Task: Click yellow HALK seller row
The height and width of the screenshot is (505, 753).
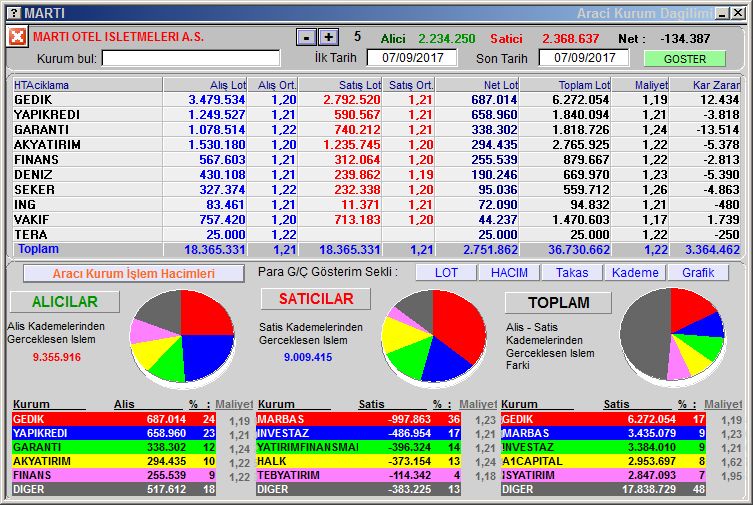Action: pyautogui.click(x=359, y=461)
